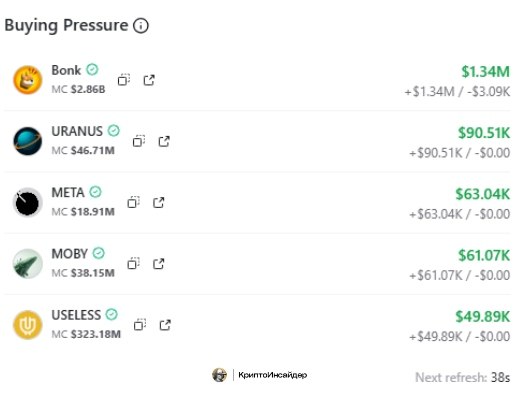Open META external link icon

coord(159,202)
